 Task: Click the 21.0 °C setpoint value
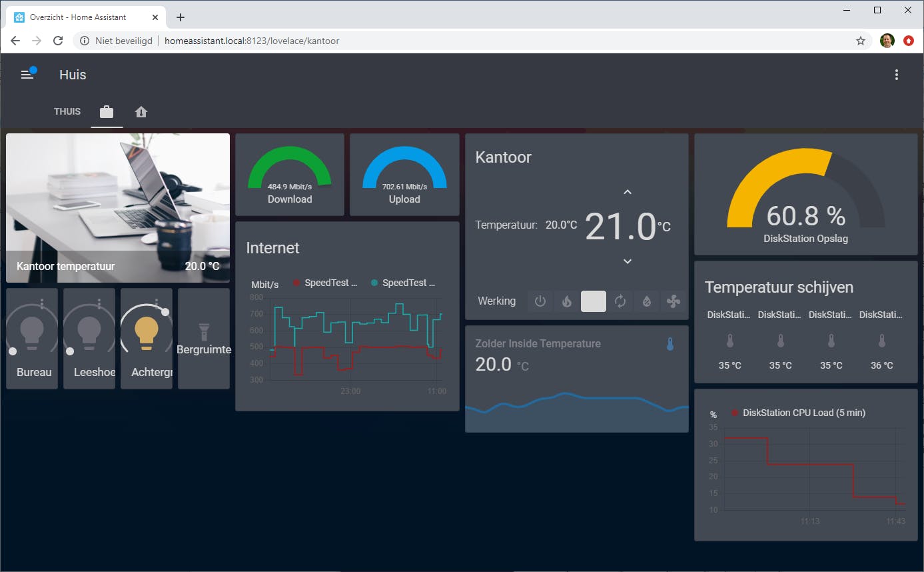tap(628, 227)
